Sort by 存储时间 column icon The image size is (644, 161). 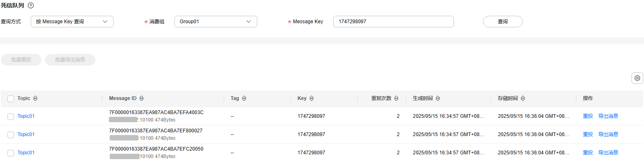coord(523,98)
